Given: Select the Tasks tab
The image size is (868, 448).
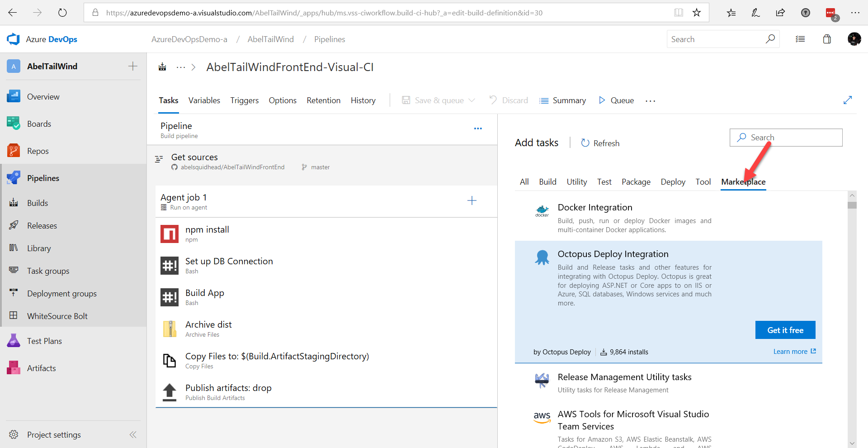Looking at the screenshot, I should 169,100.
